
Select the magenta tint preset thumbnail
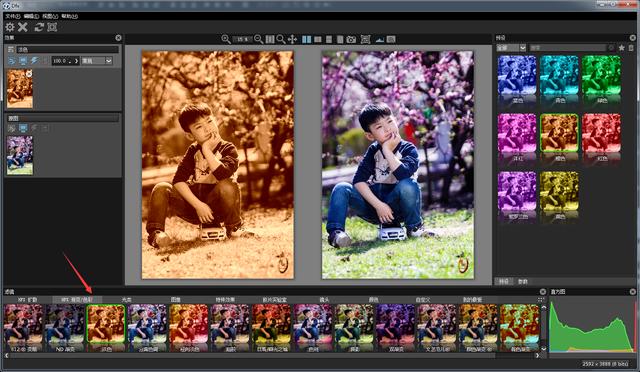[517, 134]
